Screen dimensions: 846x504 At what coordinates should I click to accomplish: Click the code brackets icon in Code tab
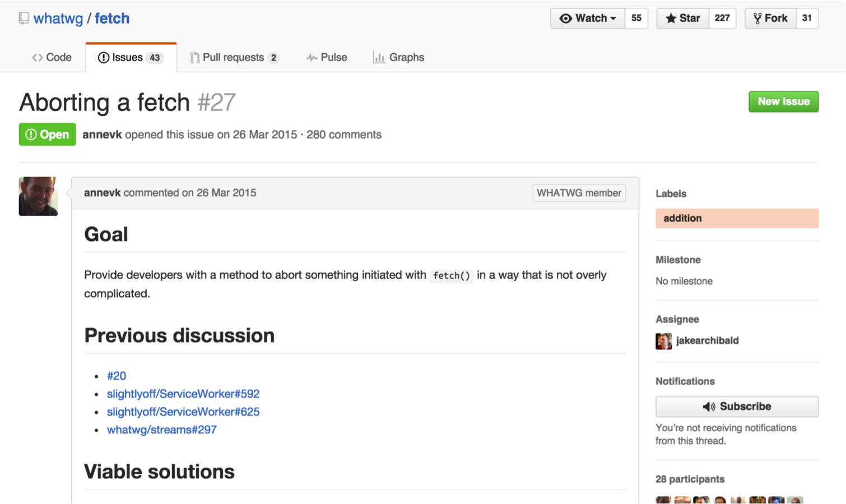point(38,58)
